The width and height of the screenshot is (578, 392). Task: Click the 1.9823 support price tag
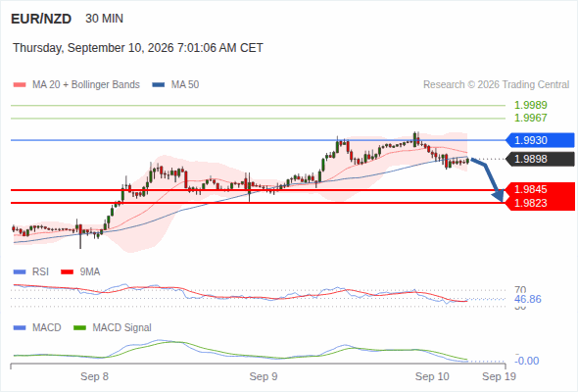(x=540, y=203)
